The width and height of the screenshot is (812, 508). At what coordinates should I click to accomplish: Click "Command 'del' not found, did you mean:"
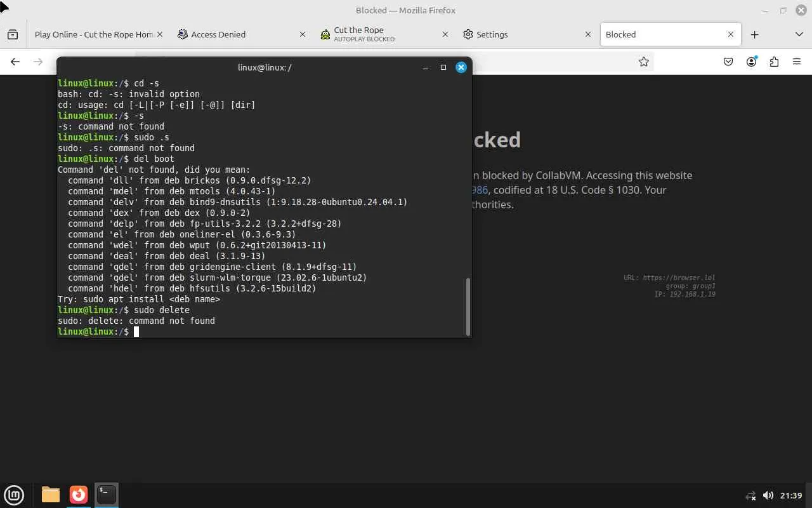[154, 170]
